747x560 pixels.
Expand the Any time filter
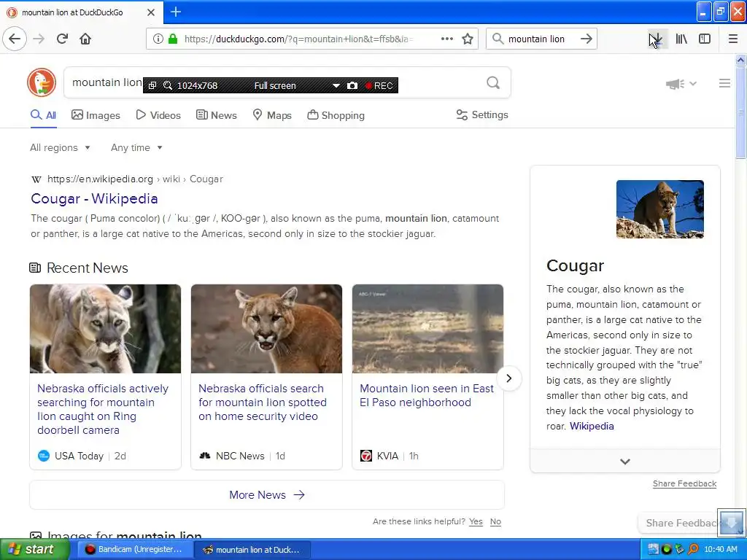pos(136,147)
